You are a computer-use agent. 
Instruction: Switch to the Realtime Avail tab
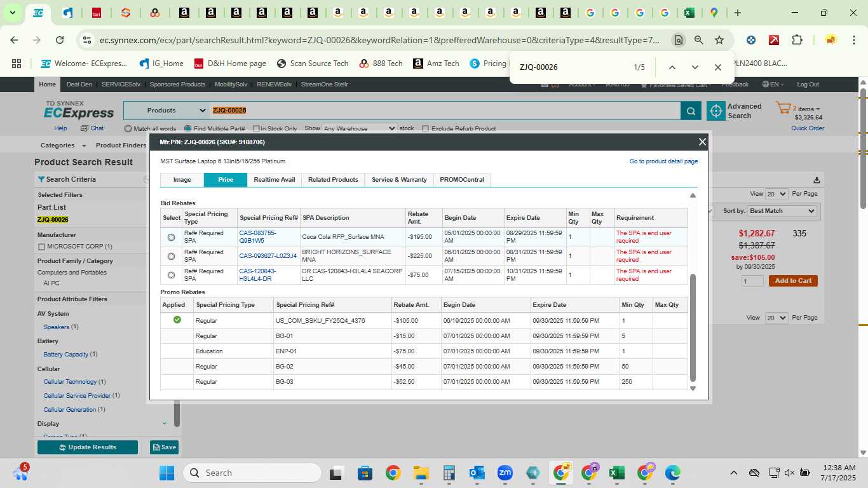tap(275, 180)
